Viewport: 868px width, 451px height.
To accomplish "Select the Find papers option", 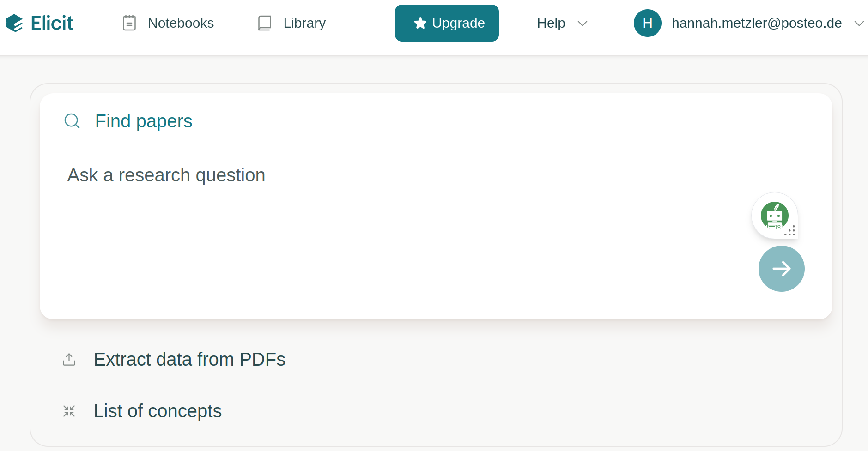I will point(144,121).
